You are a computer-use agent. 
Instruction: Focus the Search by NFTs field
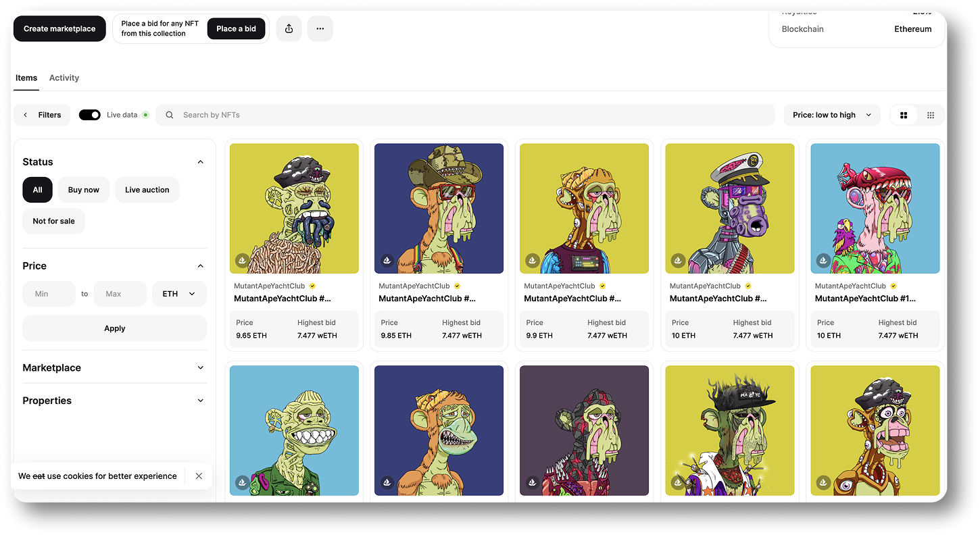pyautogui.click(x=466, y=115)
